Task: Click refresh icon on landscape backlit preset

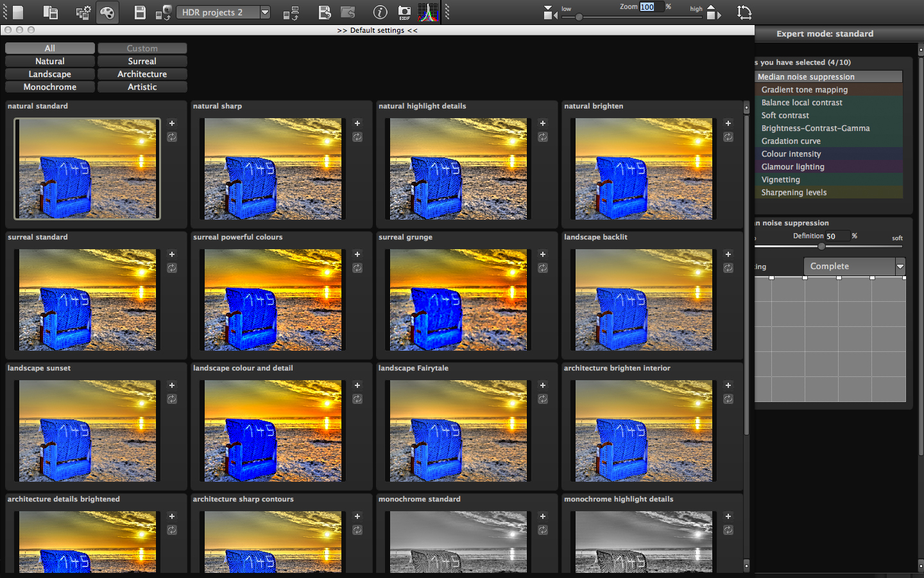Action: point(728,268)
